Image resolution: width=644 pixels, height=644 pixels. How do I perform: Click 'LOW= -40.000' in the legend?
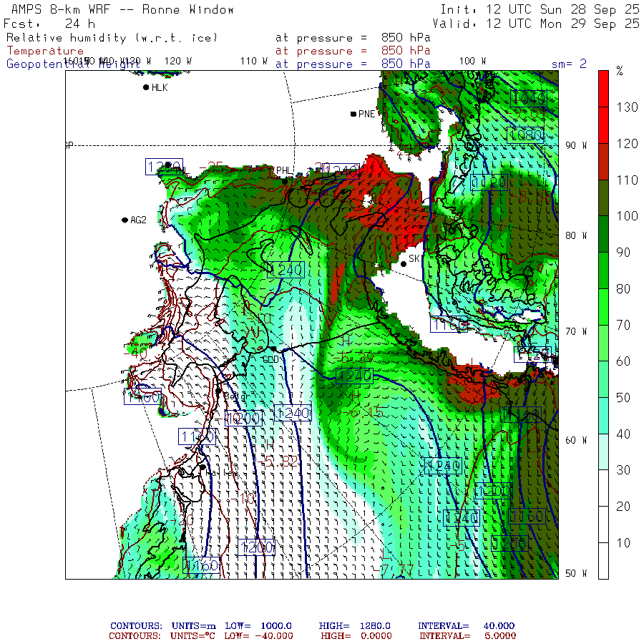click(258, 636)
